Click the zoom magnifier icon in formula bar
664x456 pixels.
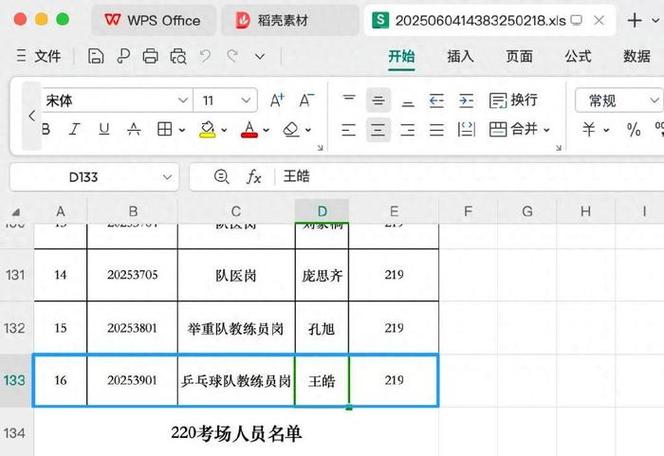coord(221,177)
